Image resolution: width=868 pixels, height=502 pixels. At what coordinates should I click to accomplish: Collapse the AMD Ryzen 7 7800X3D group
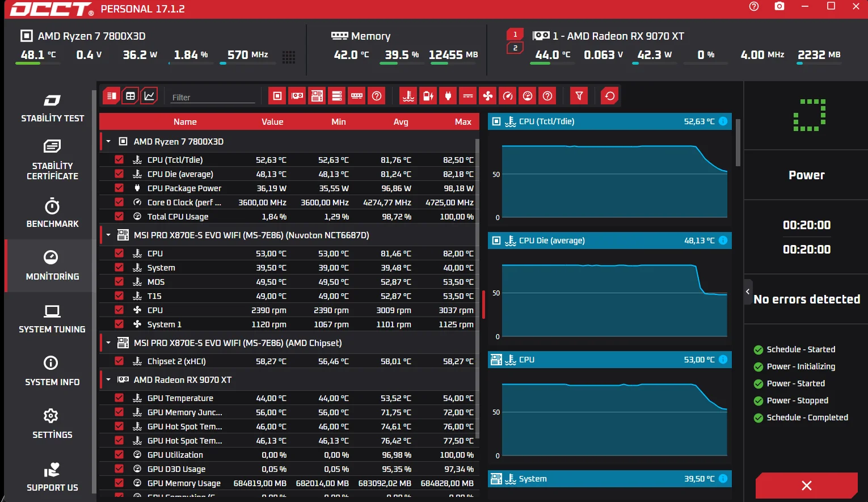[108, 141]
